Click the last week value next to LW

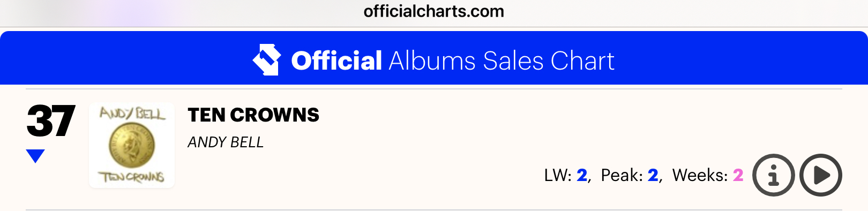coord(582,175)
